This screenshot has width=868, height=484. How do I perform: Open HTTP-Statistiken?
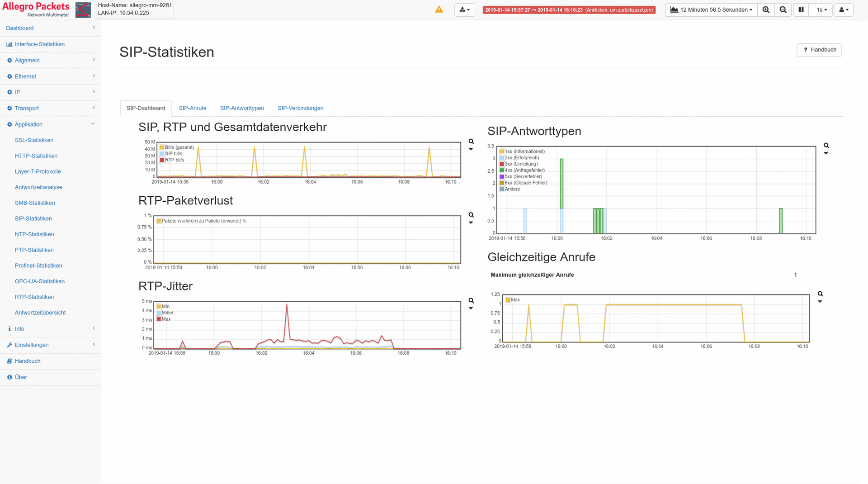(x=36, y=156)
